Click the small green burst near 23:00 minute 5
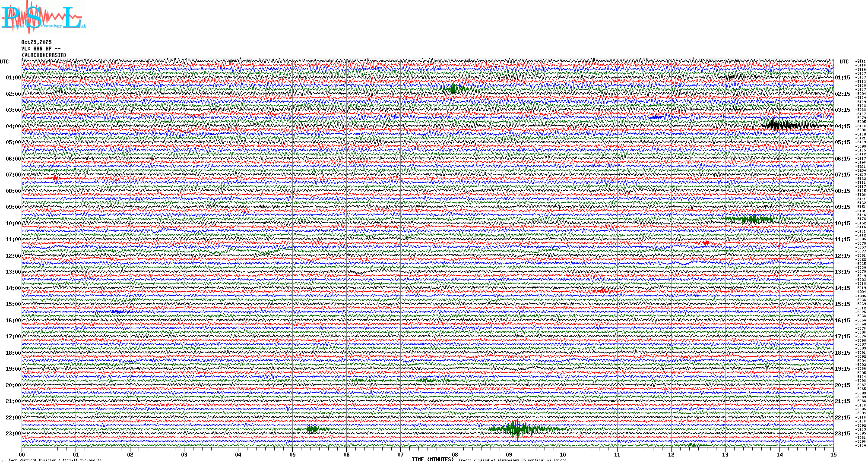The height and width of the screenshot is (466, 868). pos(312,429)
